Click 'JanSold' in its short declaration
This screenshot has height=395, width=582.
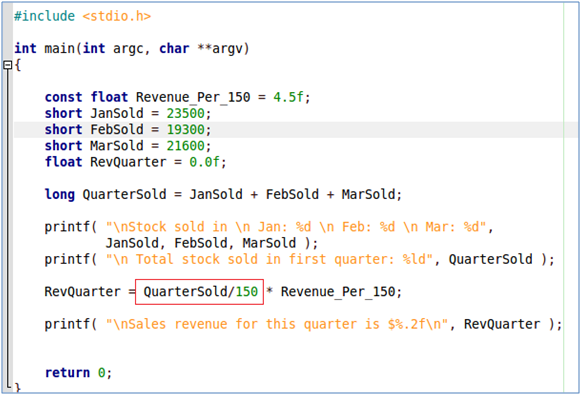[x=117, y=113]
